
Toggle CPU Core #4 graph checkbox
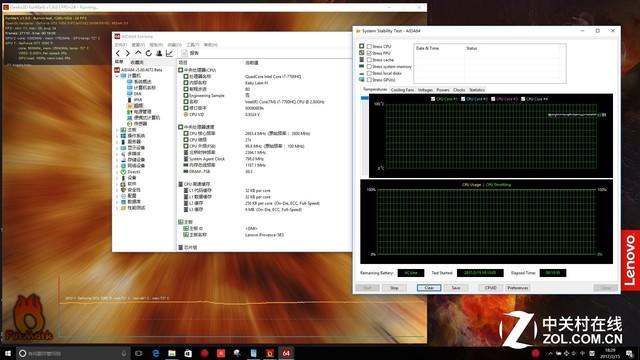click(x=523, y=99)
